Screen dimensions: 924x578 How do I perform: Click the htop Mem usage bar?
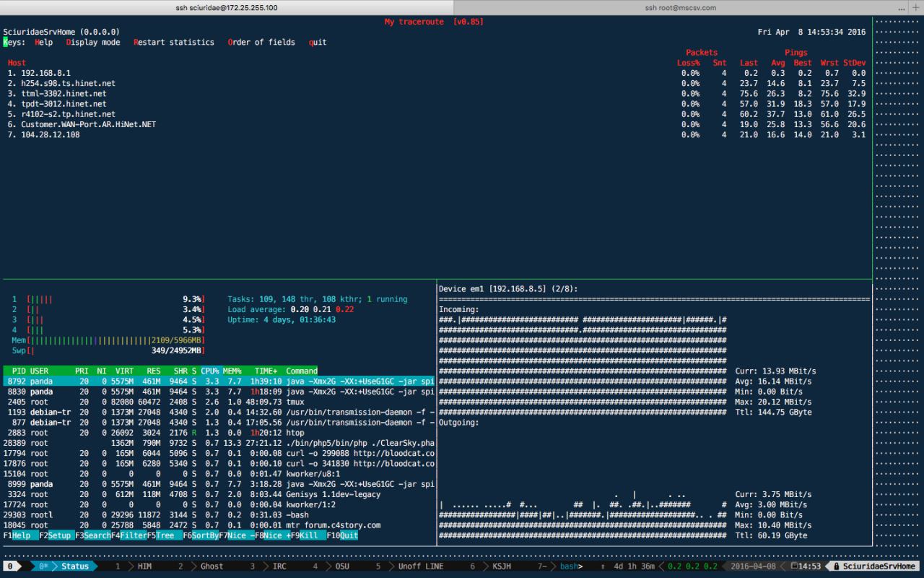tap(108, 340)
